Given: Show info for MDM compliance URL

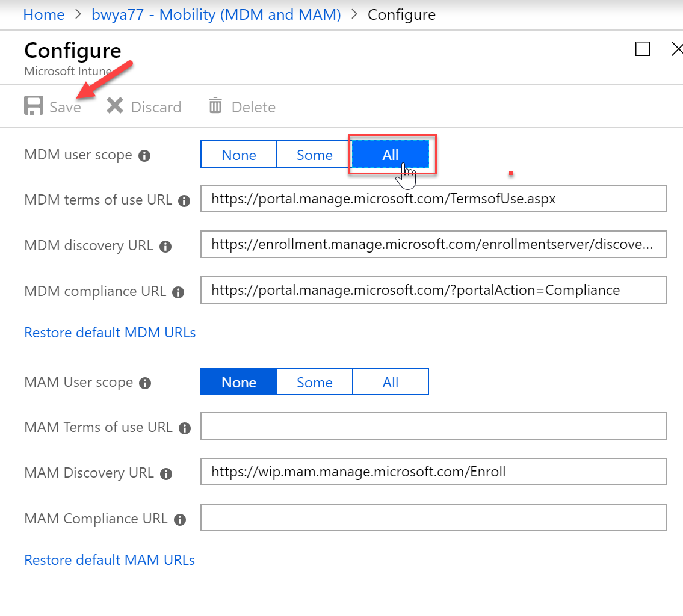Looking at the screenshot, I should (178, 292).
